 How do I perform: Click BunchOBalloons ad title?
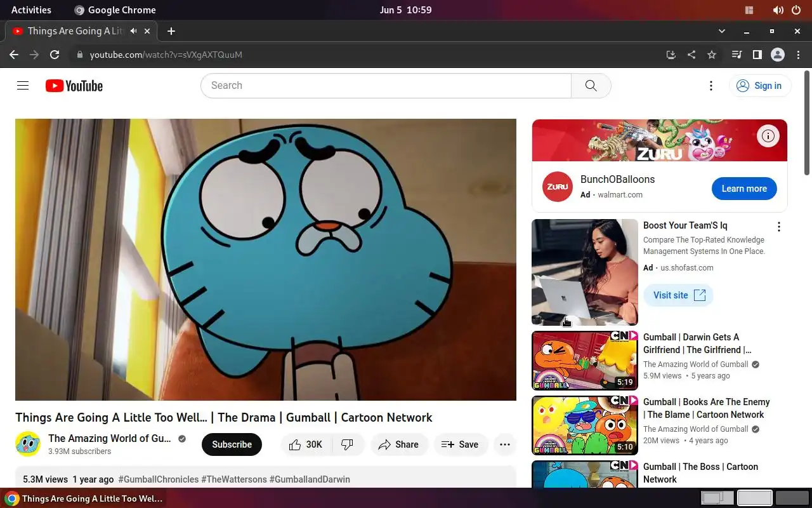(x=617, y=179)
